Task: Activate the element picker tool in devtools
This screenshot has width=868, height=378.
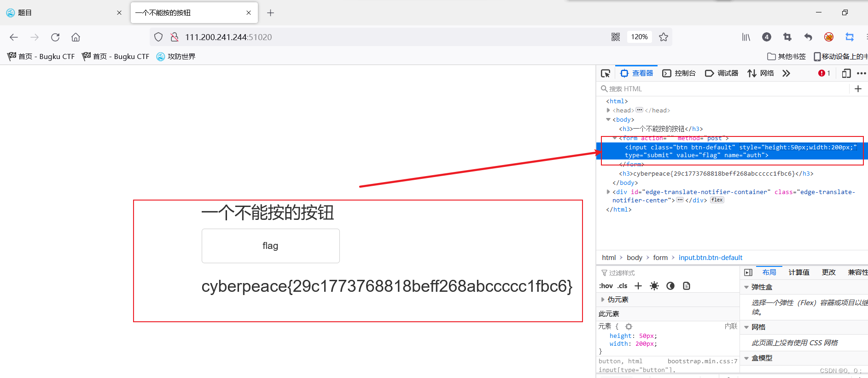Action: [606, 73]
